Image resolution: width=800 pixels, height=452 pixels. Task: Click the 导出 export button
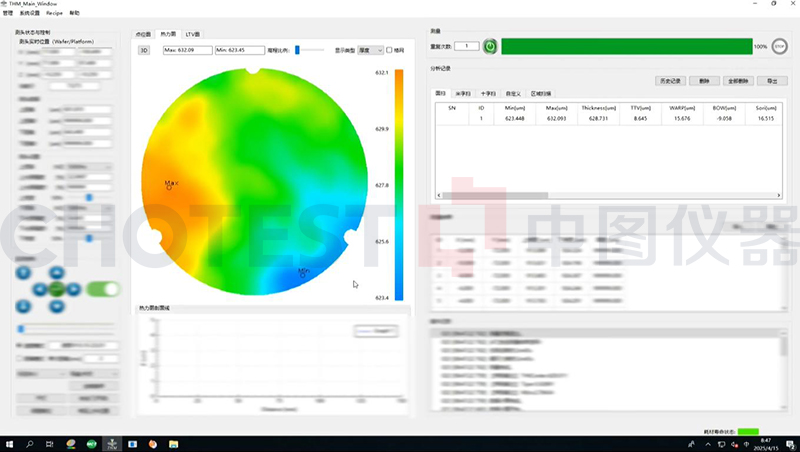[772, 81]
